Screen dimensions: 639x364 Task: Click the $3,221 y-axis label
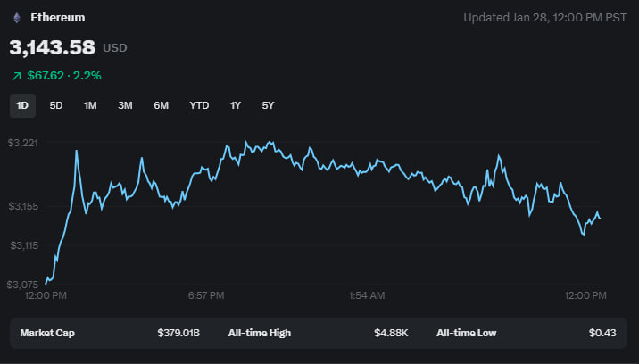coord(23,143)
